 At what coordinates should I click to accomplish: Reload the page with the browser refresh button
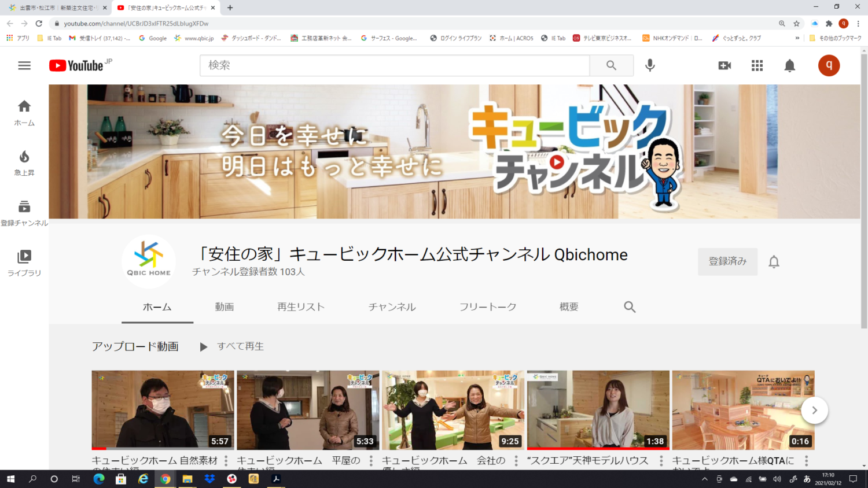click(39, 23)
